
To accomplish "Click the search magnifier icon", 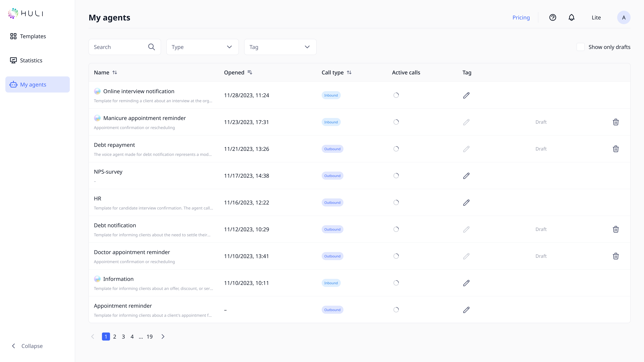I will (x=152, y=47).
